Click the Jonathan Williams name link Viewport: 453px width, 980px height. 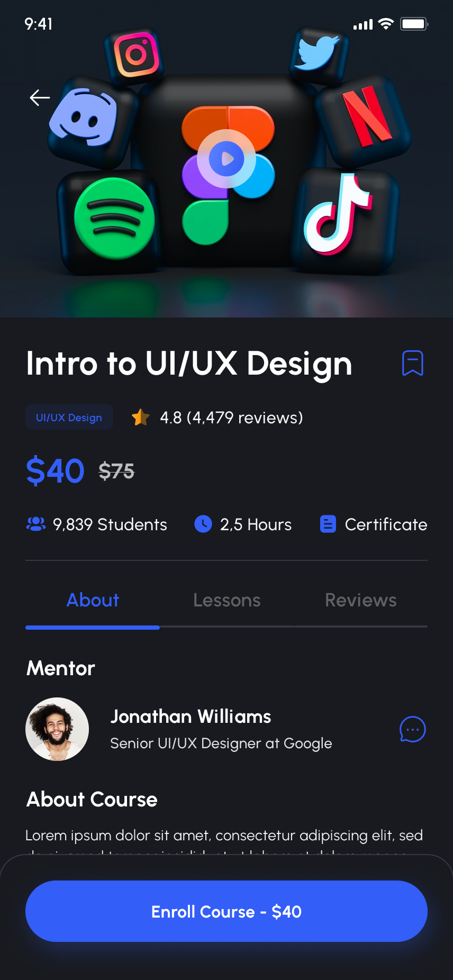191,716
